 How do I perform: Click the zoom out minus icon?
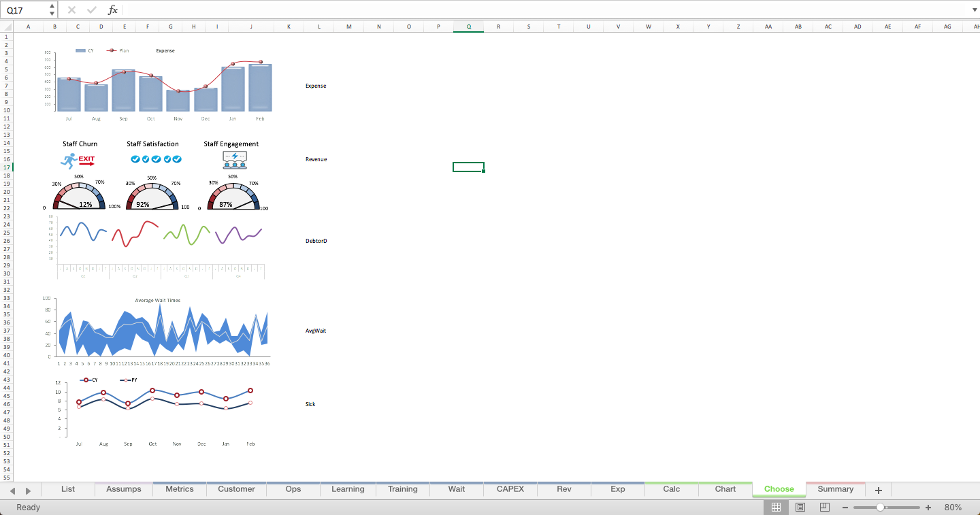[x=845, y=508]
